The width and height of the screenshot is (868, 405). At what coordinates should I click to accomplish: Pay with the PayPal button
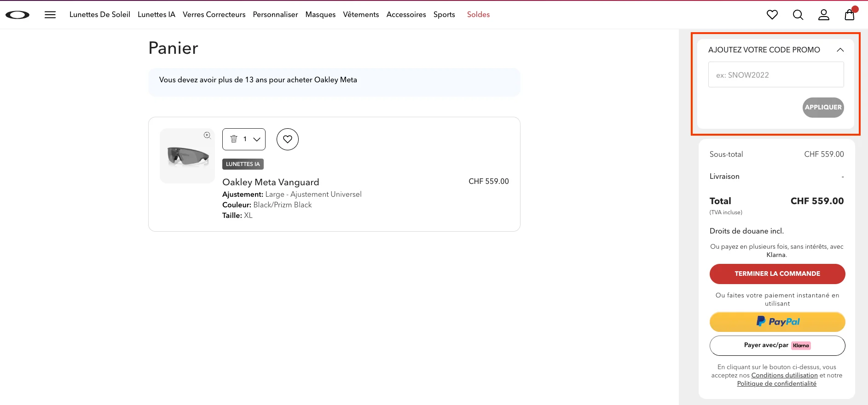coord(777,322)
